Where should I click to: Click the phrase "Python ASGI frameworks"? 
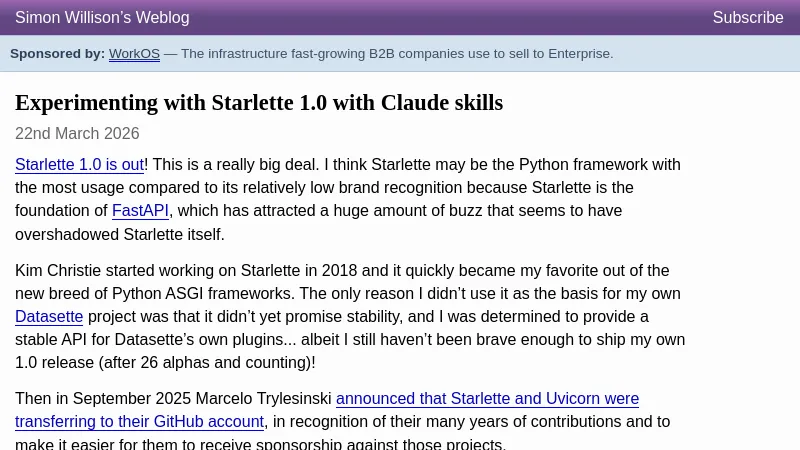tap(202, 294)
